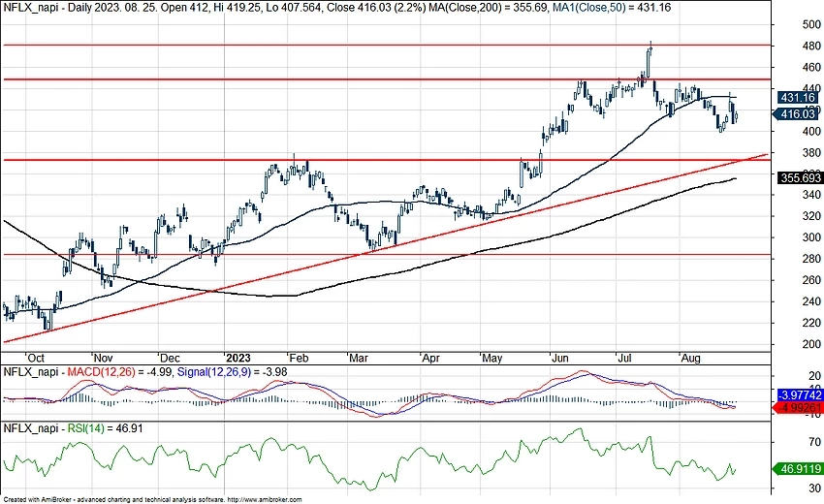Click the 70 level label in RSI pane
This screenshot has height=504, width=824.
coord(815,442)
